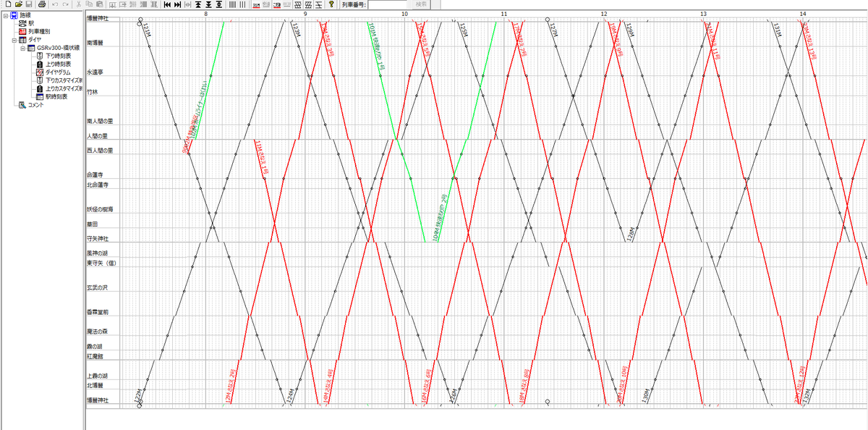Save the file using the floppy disk icon

click(x=29, y=4)
